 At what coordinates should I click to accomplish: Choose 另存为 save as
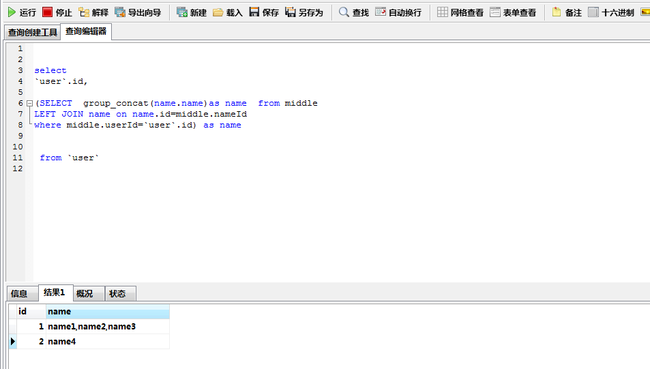pos(304,12)
